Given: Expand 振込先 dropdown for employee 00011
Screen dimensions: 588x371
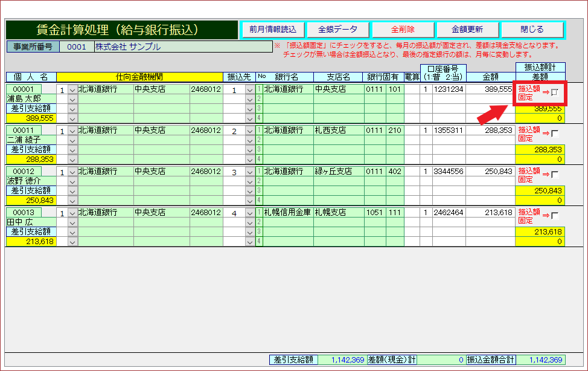Looking at the screenshot, I should pyautogui.click(x=250, y=131).
